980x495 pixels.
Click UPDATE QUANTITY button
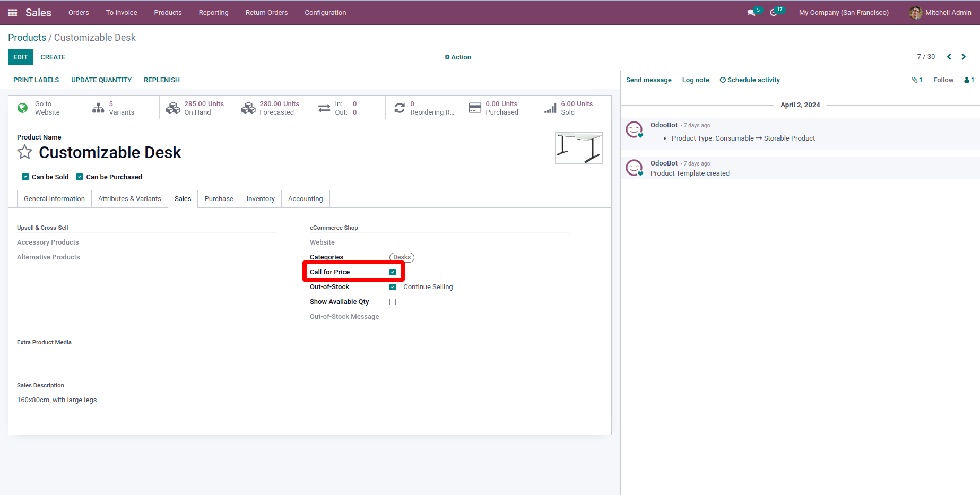101,80
